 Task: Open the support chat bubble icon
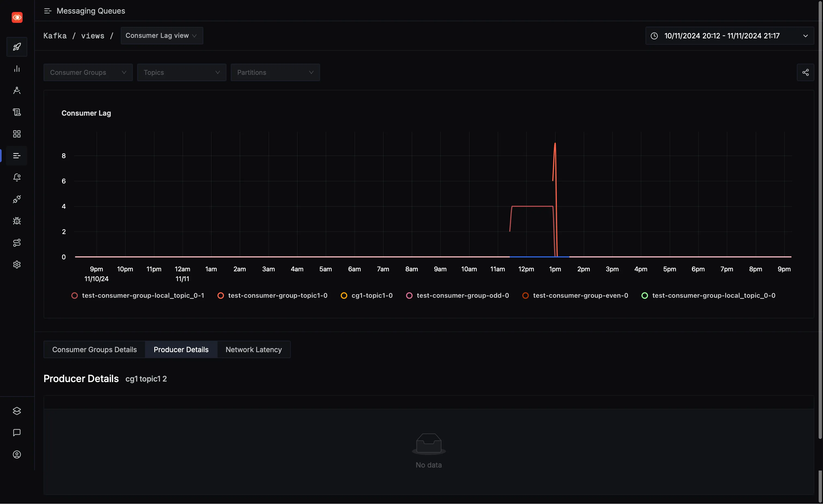[x=17, y=433]
